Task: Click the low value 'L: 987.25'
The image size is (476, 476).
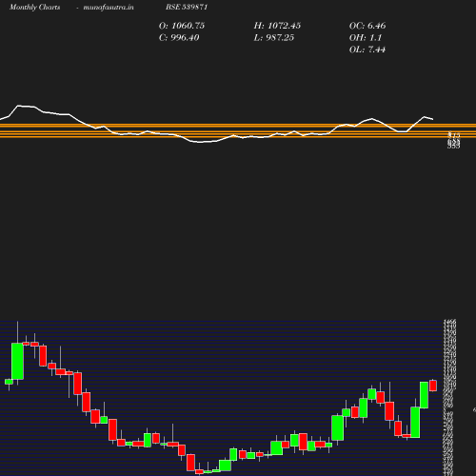Action: (274, 37)
